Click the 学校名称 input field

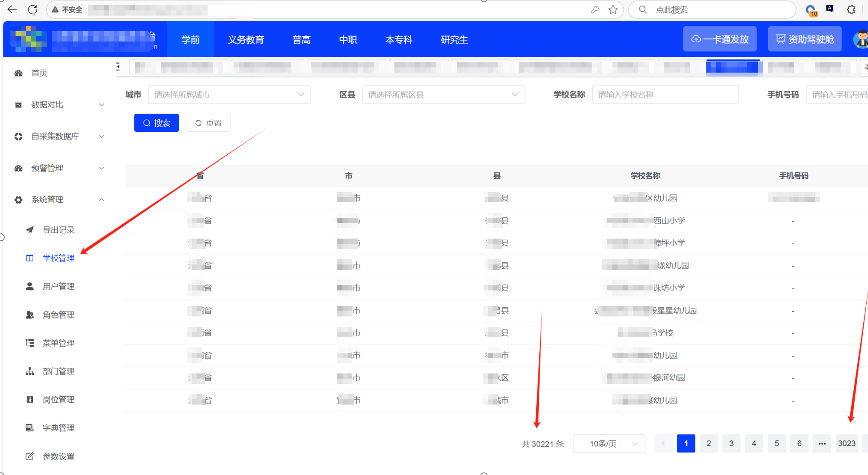[x=665, y=95]
